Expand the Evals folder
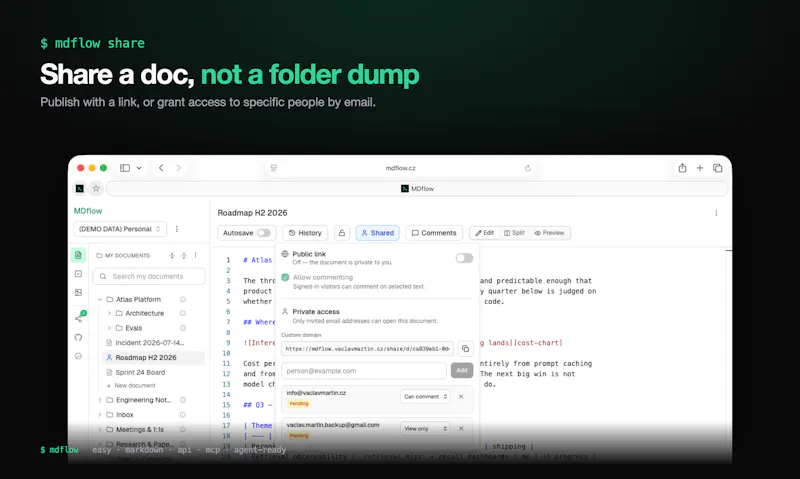This screenshot has width=800, height=479. (109, 328)
